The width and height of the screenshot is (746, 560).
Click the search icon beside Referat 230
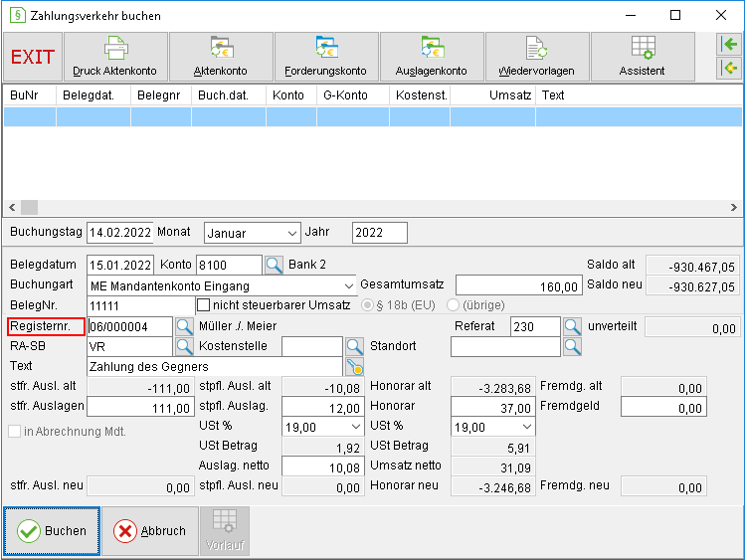[x=572, y=327]
